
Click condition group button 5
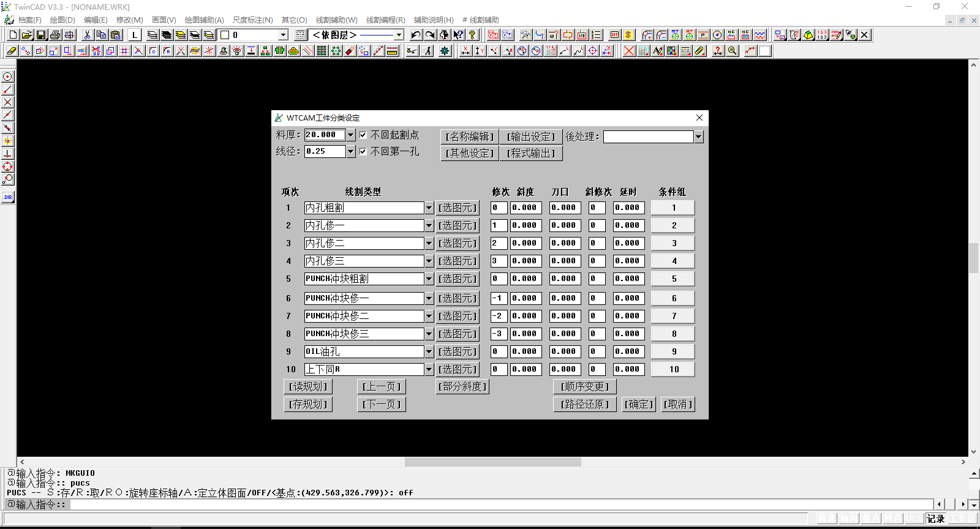tap(673, 279)
